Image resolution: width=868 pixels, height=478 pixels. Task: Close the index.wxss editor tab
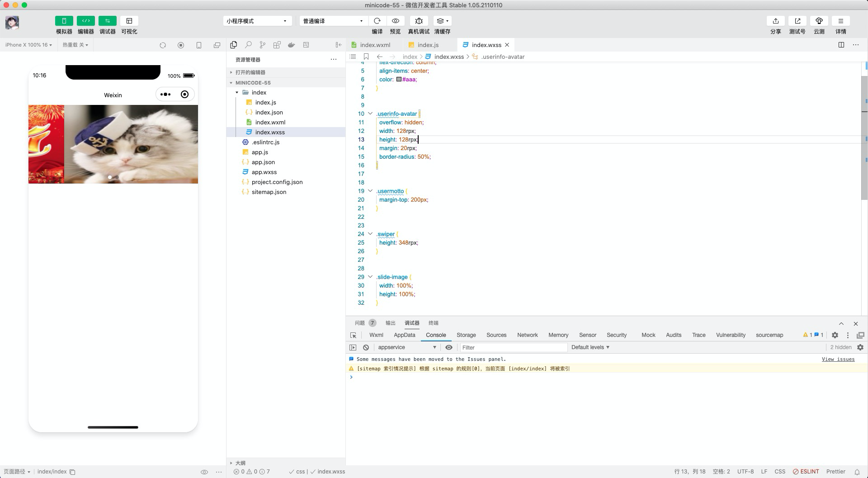point(507,45)
